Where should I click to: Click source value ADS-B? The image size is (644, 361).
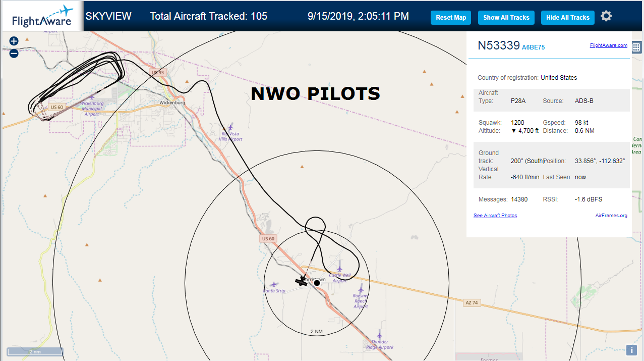pyautogui.click(x=584, y=101)
